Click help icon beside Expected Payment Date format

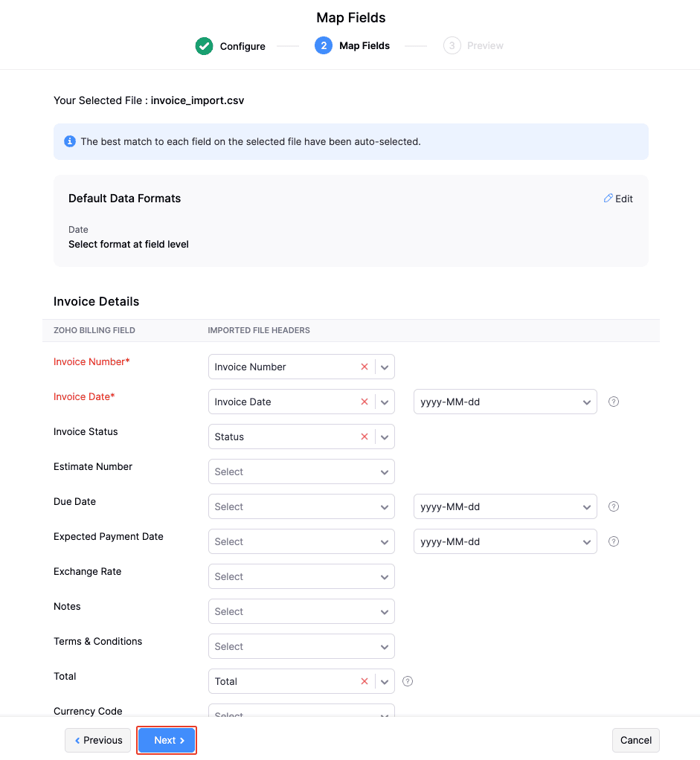click(614, 541)
